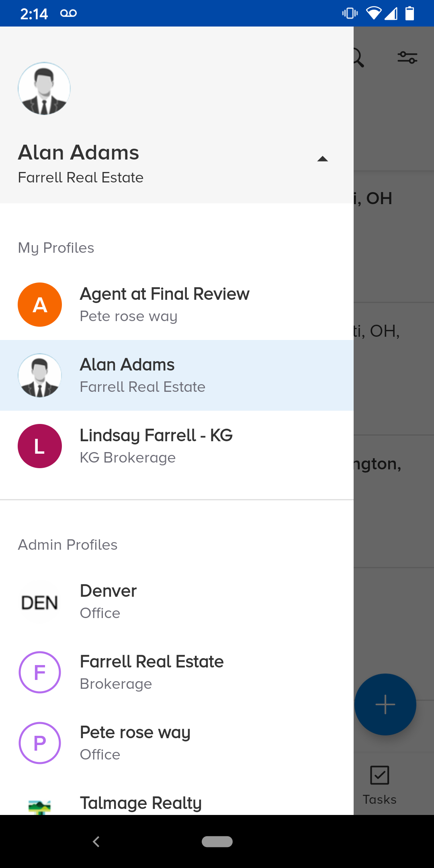Tap the back navigation arrow
This screenshot has height=868, width=434.
(x=96, y=841)
